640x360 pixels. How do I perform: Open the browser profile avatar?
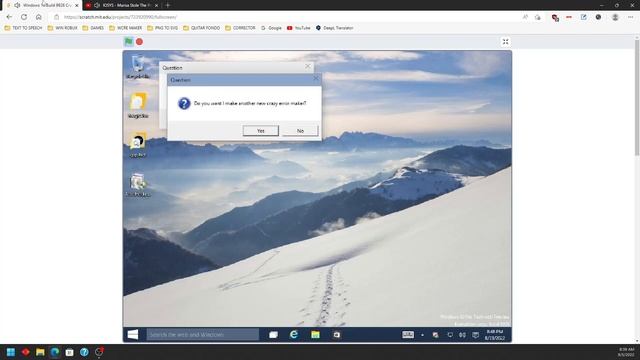tap(615, 17)
